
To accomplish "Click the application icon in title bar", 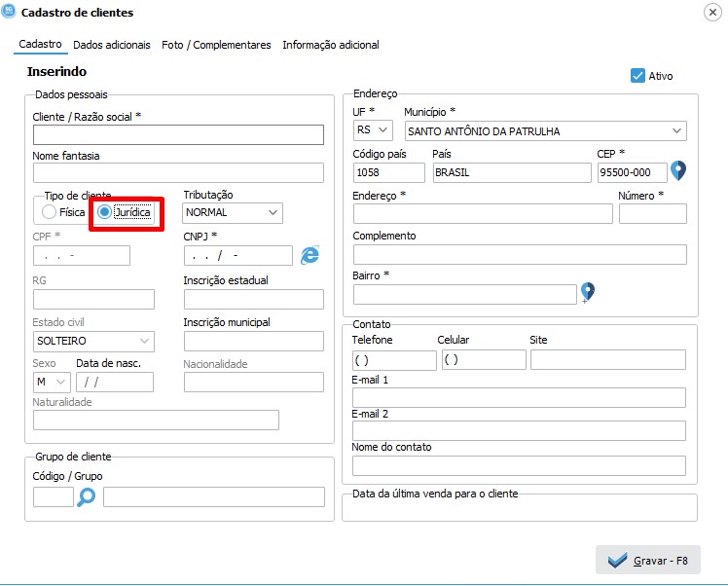I will [x=10, y=13].
